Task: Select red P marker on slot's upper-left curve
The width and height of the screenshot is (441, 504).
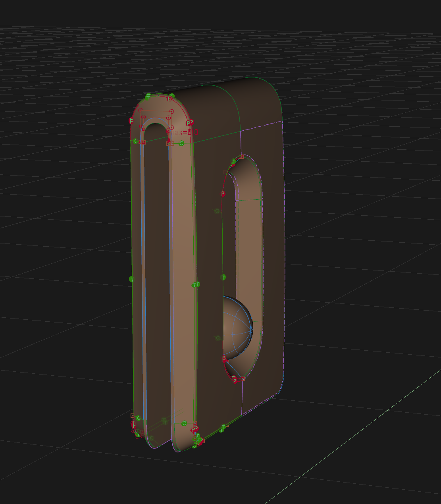Action: click(223, 194)
